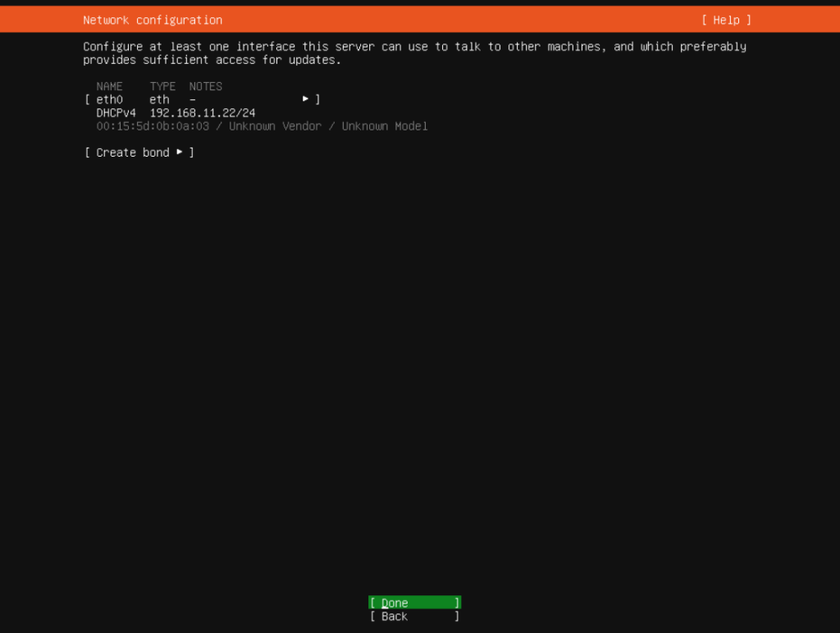Select the highlighted Done control
Viewport: 840px width, 633px height.
click(x=413, y=603)
